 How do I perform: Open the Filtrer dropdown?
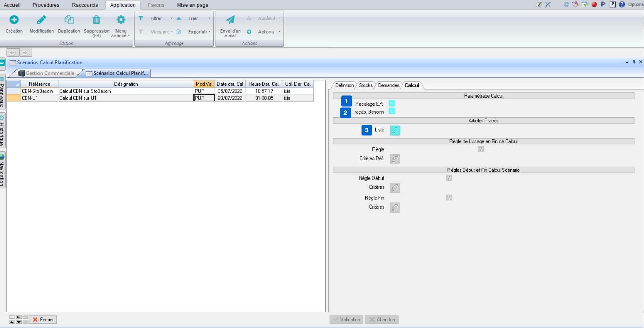point(171,18)
